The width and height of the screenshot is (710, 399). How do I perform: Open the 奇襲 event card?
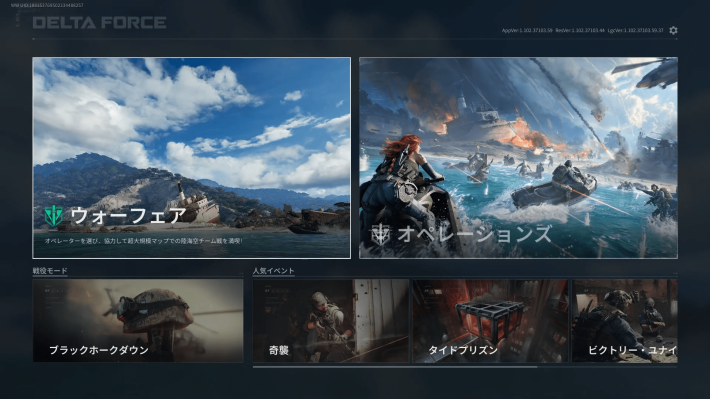pos(331,321)
